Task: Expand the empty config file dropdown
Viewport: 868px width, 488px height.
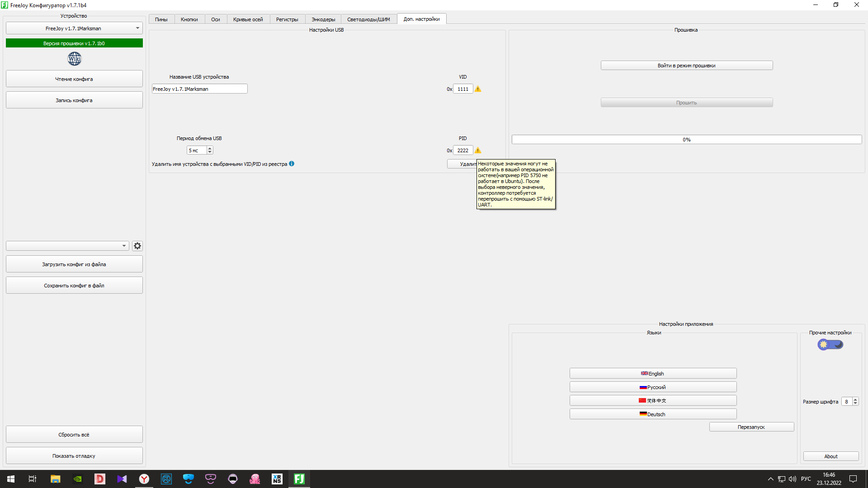Action: tap(67, 246)
